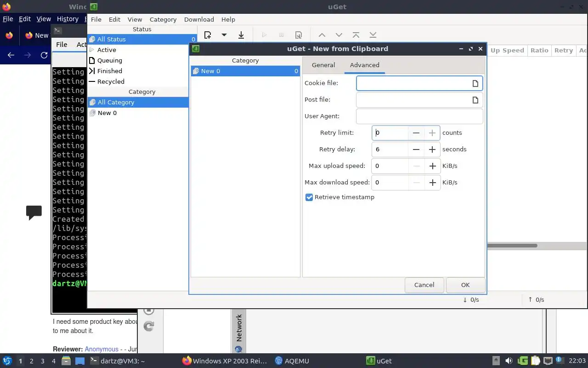The image size is (588, 368).
Task: Browse for a post file icon
Action: pos(475,100)
